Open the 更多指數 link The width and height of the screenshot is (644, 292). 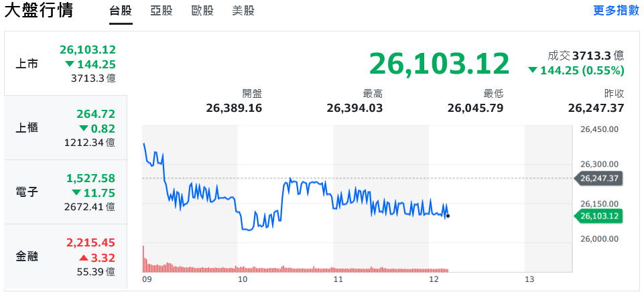[x=616, y=11]
